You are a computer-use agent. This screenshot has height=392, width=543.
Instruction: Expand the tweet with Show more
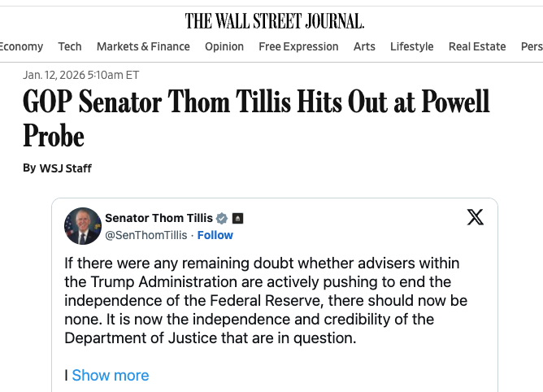coord(111,375)
